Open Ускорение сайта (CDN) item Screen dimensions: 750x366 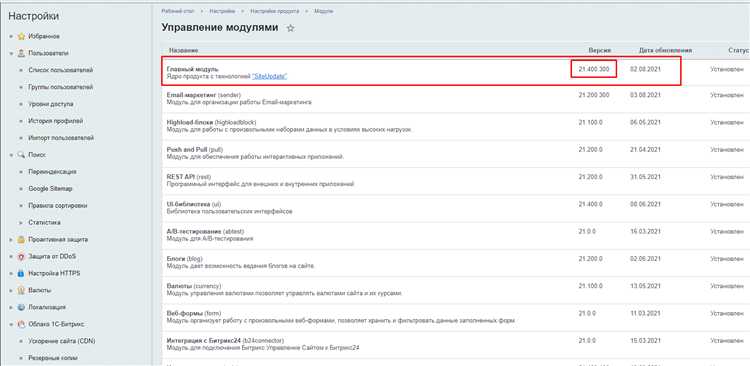62,341
